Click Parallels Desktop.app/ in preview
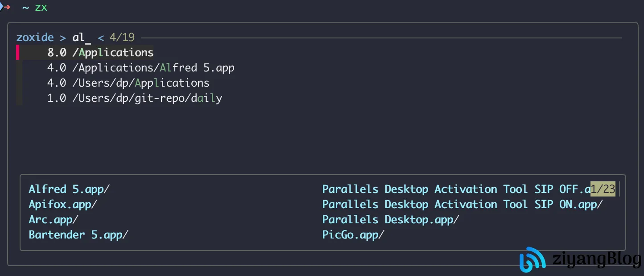644x276 pixels. 391,220
